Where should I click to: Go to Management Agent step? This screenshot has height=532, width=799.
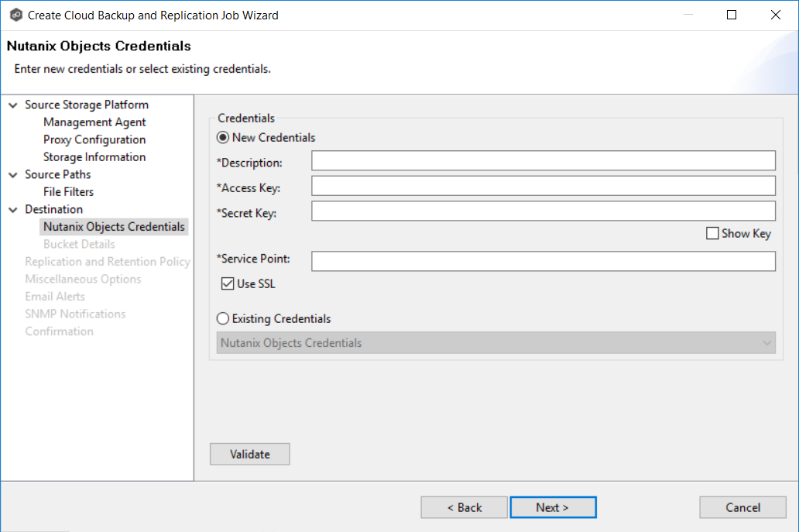pyautogui.click(x=94, y=122)
